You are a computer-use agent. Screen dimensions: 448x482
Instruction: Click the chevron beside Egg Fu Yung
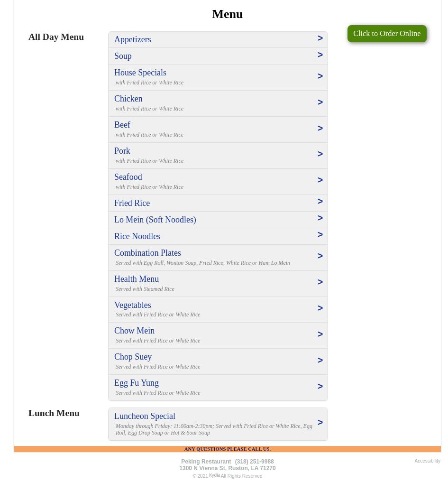pyautogui.click(x=320, y=387)
